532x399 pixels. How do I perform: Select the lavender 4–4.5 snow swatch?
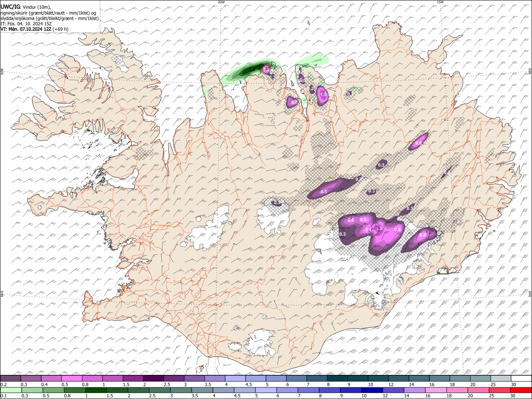[235, 379]
